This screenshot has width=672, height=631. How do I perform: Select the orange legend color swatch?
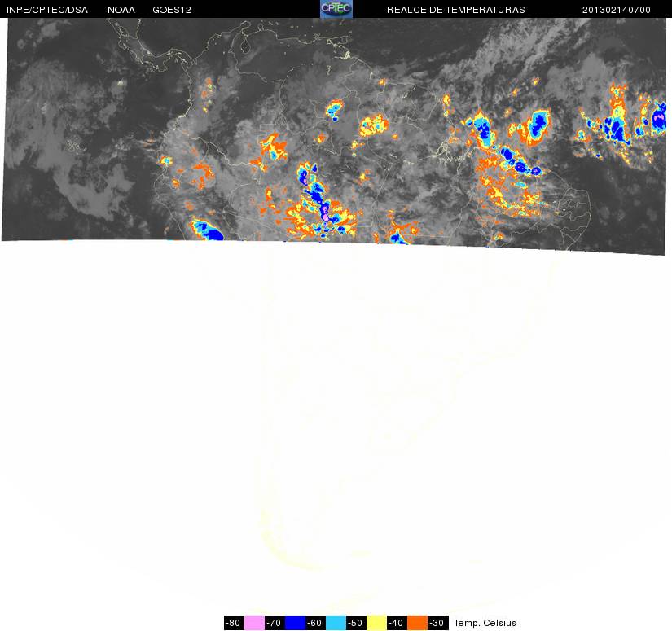(417, 623)
